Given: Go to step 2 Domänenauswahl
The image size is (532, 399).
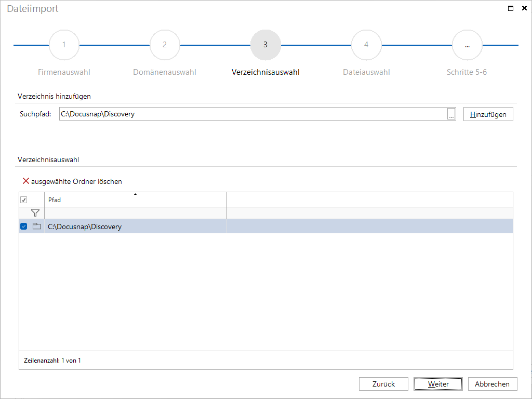Looking at the screenshot, I should tap(165, 45).
